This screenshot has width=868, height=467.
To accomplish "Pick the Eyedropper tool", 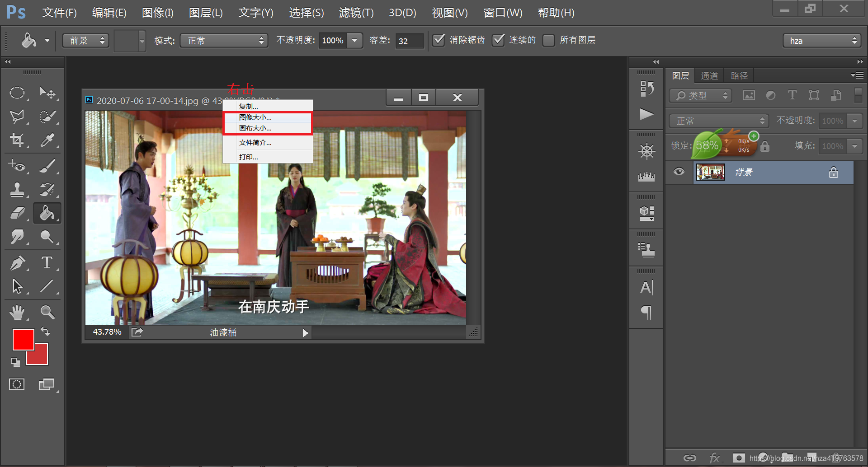I will tap(47, 140).
